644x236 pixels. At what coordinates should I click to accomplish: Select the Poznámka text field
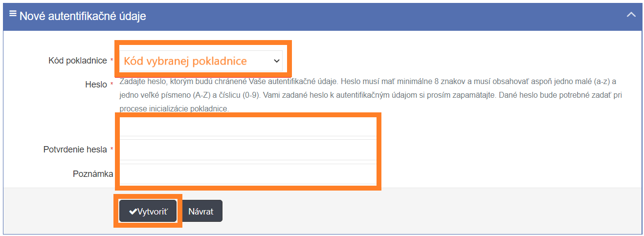click(248, 174)
